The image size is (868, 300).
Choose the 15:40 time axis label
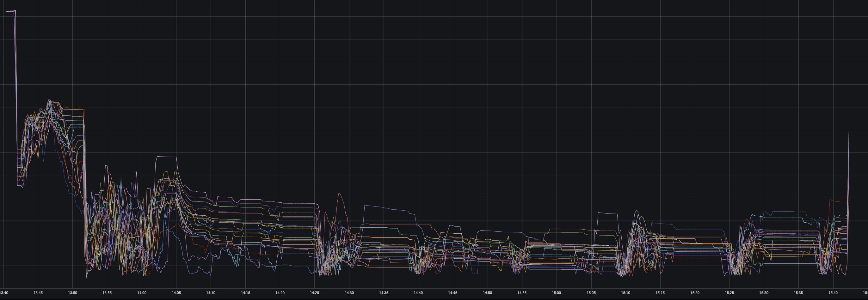click(833, 293)
